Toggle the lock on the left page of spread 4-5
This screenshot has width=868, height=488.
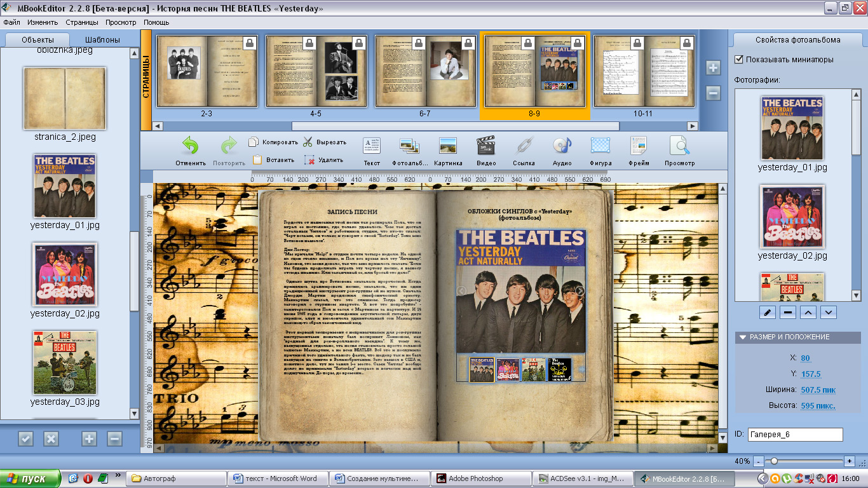pyautogui.click(x=309, y=43)
